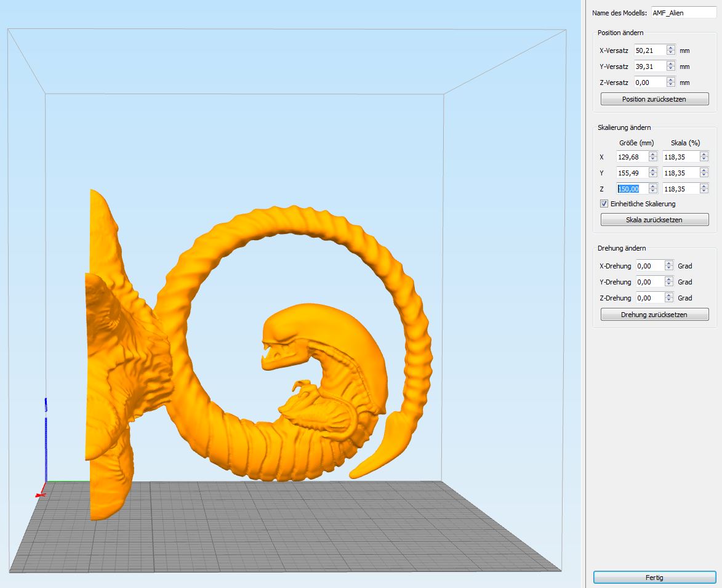Click the Fertig button
Screen dimensions: 722x588
click(x=654, y=578)
